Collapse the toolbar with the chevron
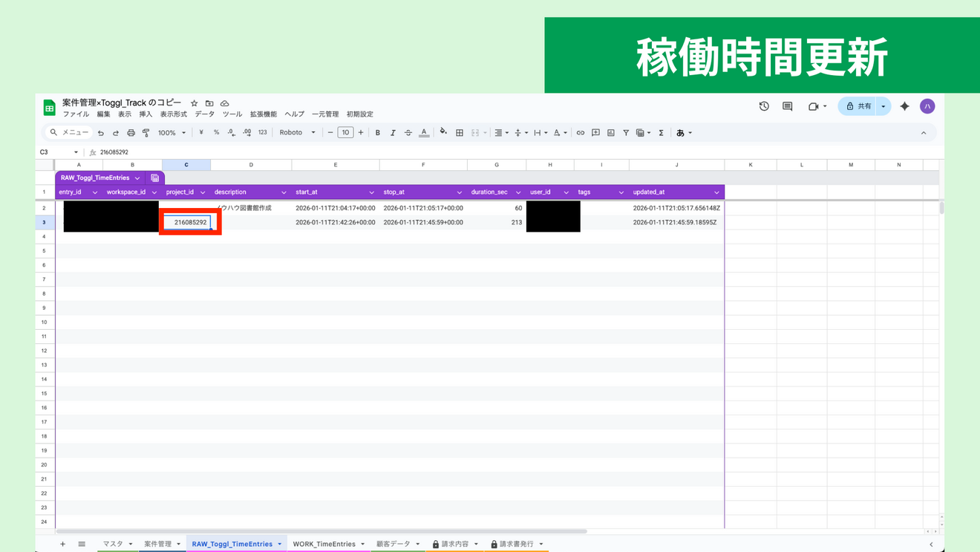This screenshot has height=552, width=980. [x=924, y=133]
